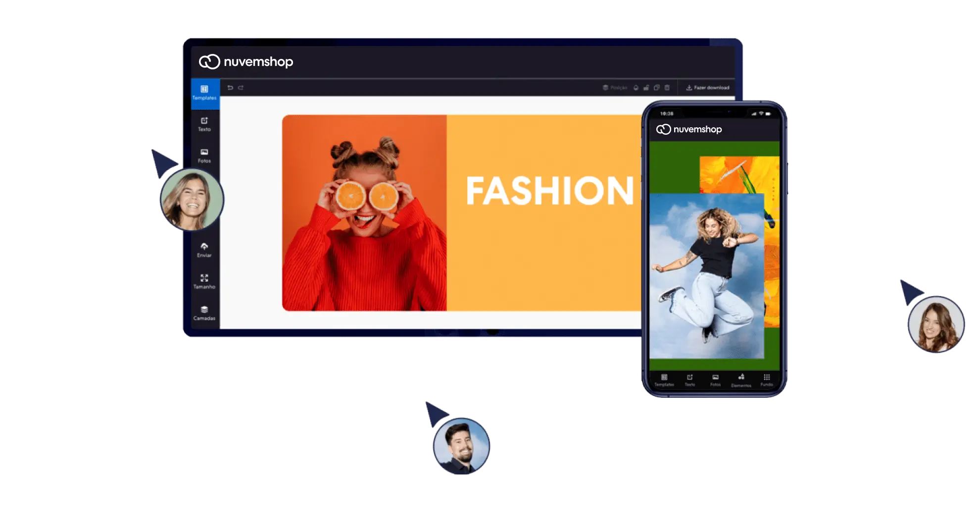Tap Templates in the phone bottom bar
Screen dimensions: 980x525
tap(664, 380)
